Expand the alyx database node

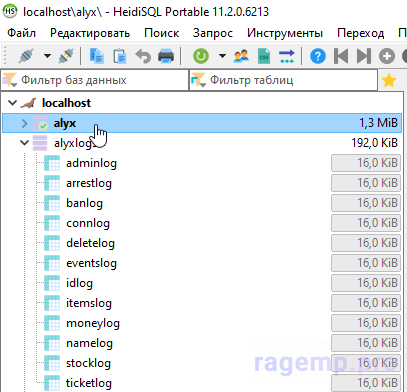pyautogui.click(x=24, y=123)
